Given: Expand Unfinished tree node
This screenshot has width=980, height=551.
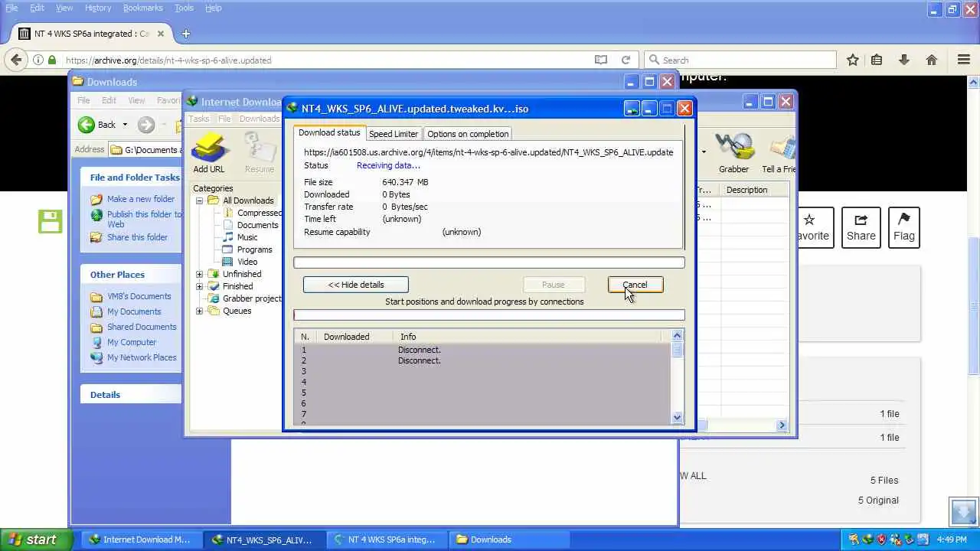Looking at the screenshot, I should point(199,274).
